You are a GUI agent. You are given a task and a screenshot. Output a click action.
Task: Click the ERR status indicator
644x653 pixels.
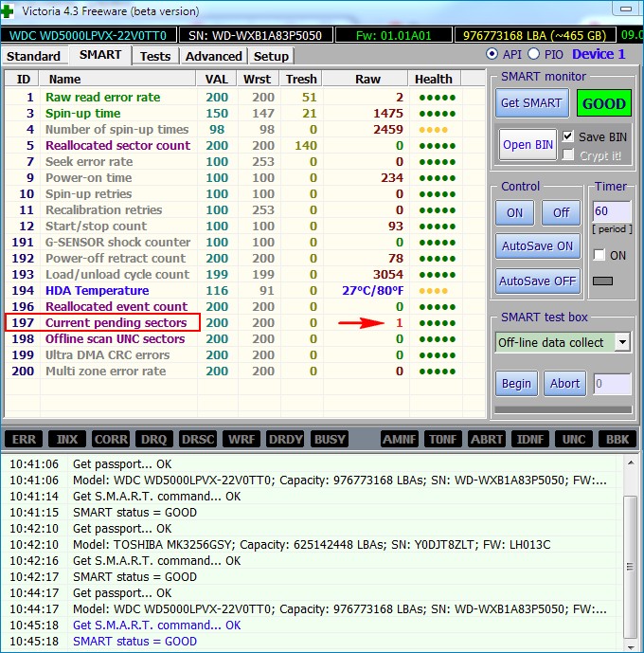point(25,439)
